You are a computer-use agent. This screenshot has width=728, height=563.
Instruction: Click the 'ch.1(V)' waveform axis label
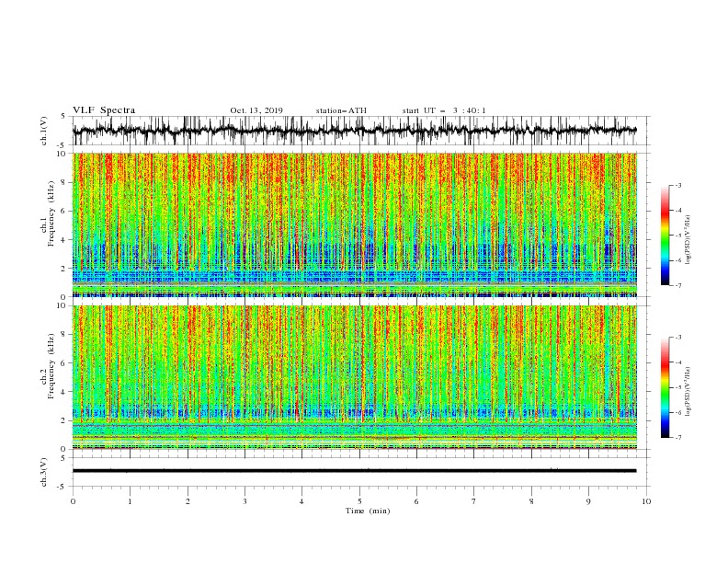44,131
